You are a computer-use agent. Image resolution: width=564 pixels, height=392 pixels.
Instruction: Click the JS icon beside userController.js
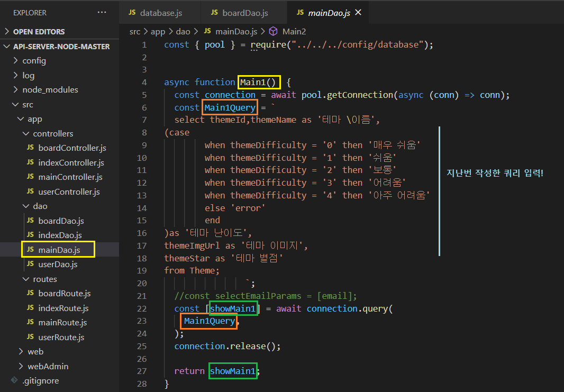(x=30, y=192)
